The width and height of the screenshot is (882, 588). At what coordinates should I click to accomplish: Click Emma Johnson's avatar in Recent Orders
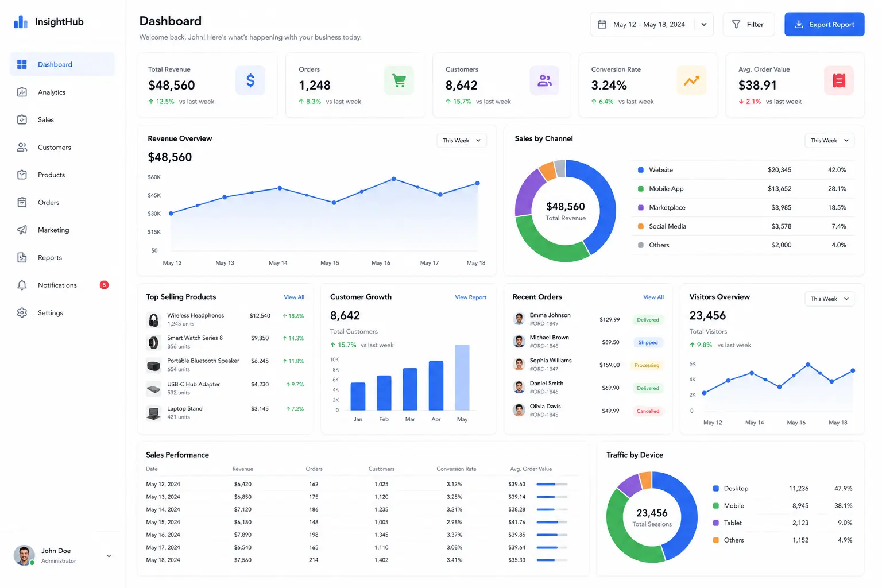click(519, 319)
